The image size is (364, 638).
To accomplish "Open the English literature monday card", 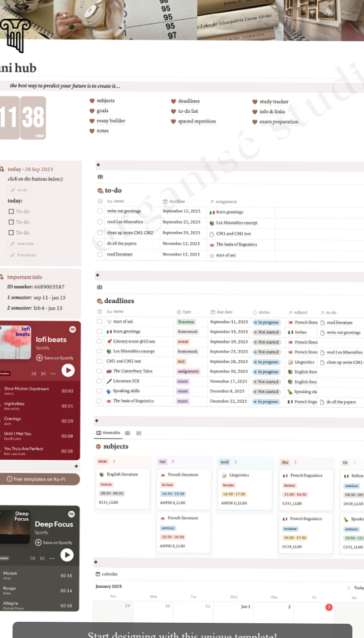I will (122, 489).
